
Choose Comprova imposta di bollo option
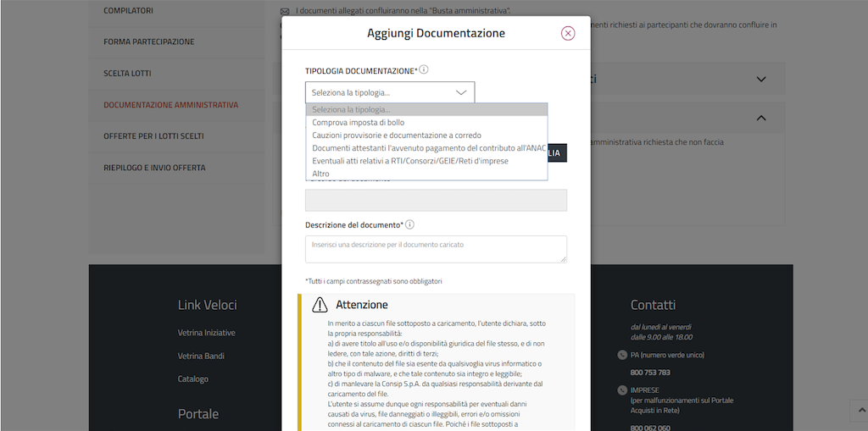point(358,123)
